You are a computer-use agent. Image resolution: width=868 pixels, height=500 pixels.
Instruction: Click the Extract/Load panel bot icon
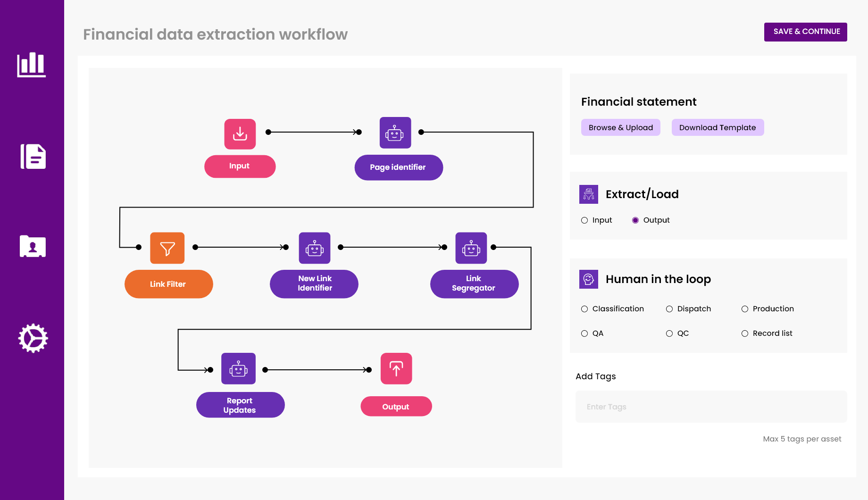[588, 194]
